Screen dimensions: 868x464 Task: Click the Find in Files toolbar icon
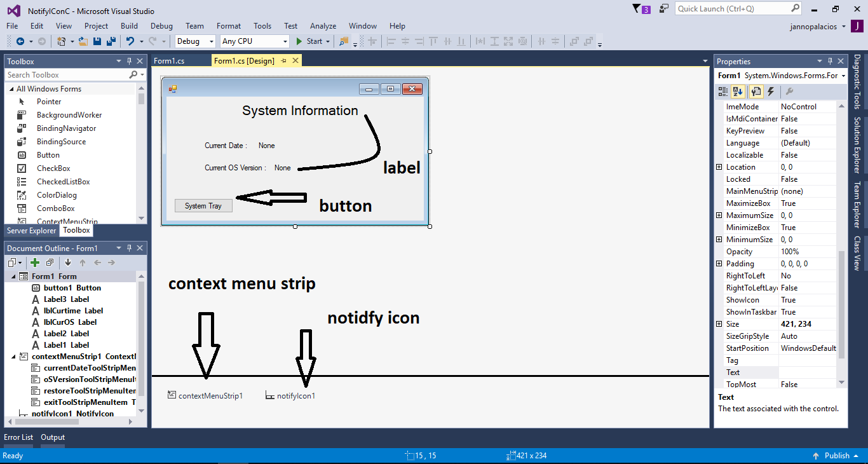[344, 41]
